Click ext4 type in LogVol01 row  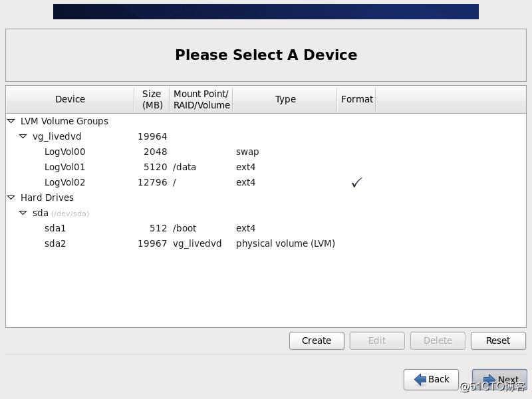click(245, 167)
